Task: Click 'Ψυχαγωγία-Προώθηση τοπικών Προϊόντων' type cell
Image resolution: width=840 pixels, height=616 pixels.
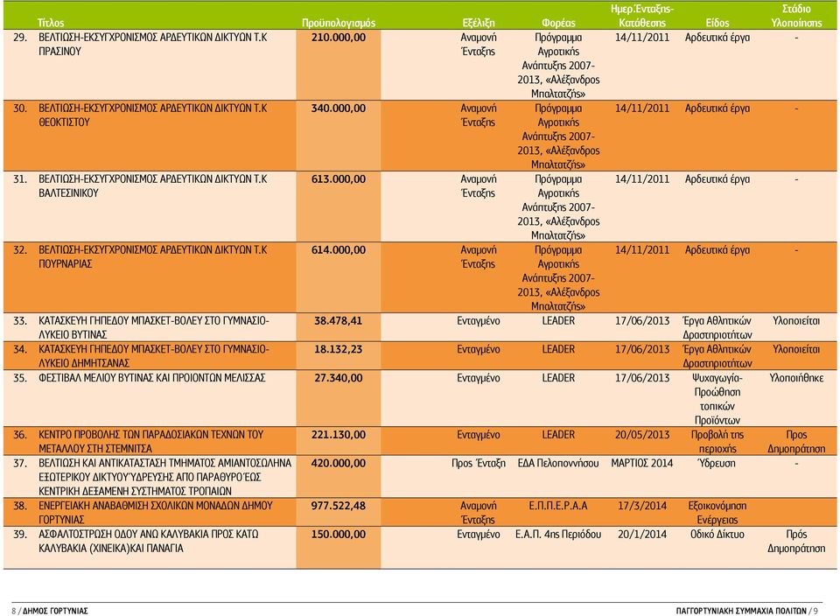Action: (717, 399)
